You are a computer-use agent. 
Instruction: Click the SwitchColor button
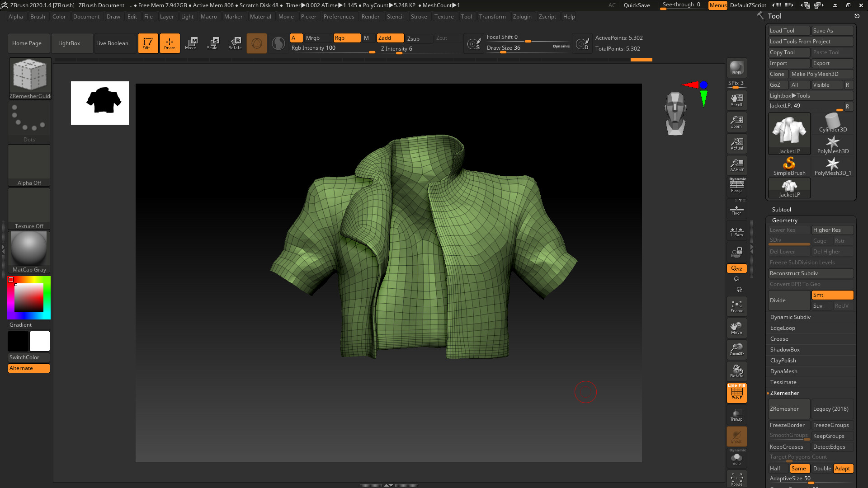coord(29,357)
